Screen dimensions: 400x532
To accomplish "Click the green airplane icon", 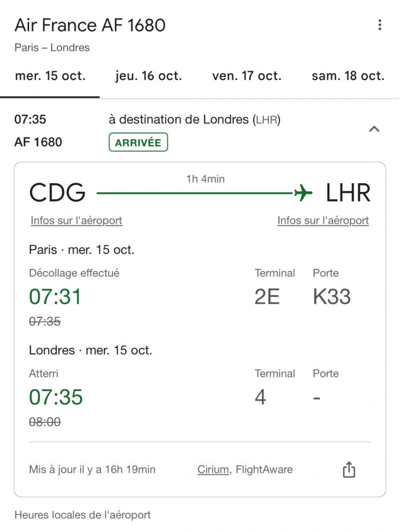I will tap(303, 193).
